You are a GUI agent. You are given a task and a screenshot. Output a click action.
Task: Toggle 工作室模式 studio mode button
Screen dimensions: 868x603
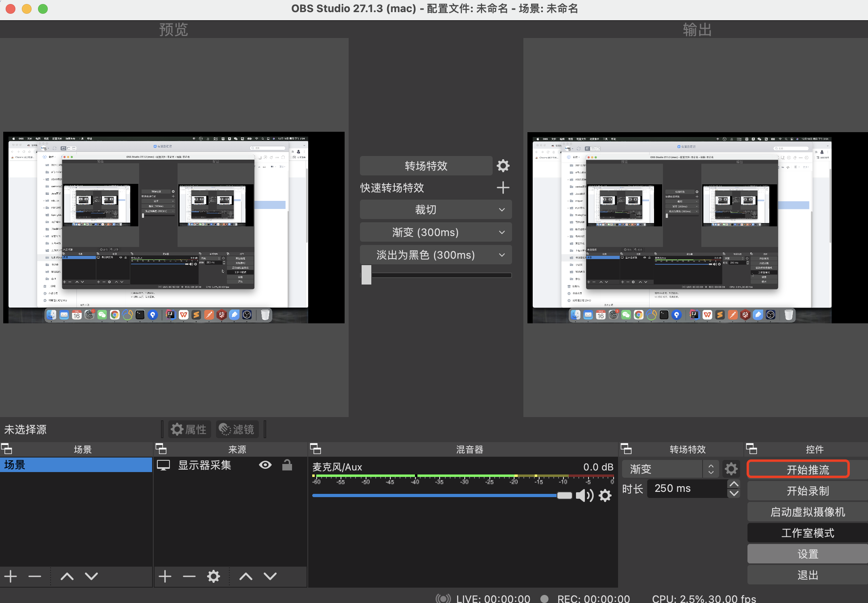(807, 533)
